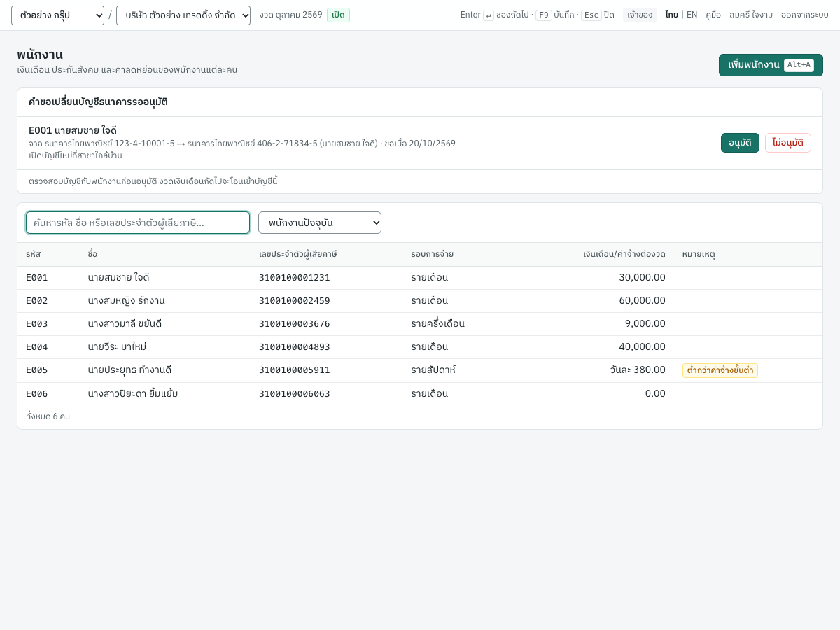Select employee code E003
Screen dimensions: 840x630
(37, 323)
